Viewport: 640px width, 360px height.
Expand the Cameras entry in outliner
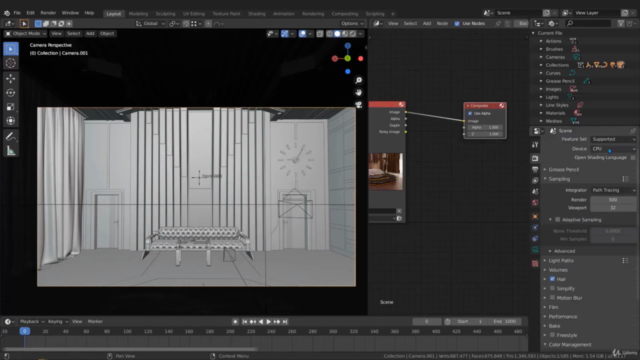point(541,57)
